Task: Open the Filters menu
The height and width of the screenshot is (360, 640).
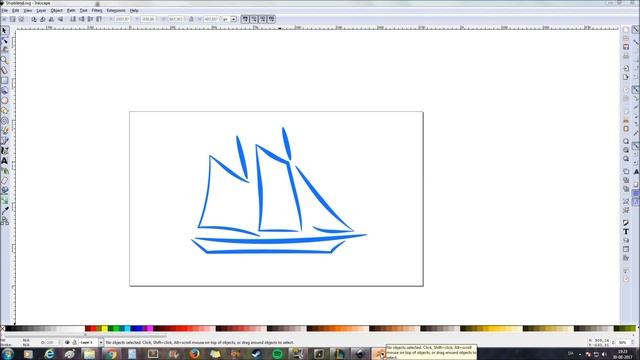Action: pyautogui.click(x=97, y=10)
